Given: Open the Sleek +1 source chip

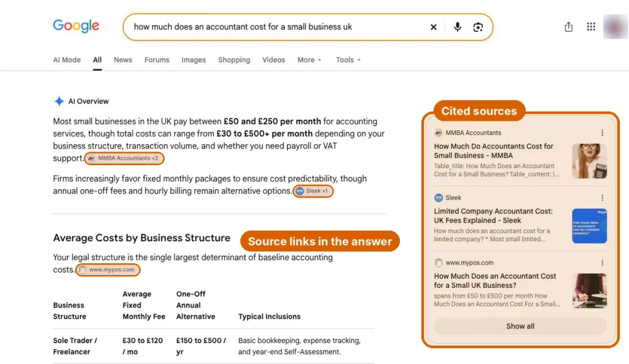Looking at the screenshot, I should (313, 192).
